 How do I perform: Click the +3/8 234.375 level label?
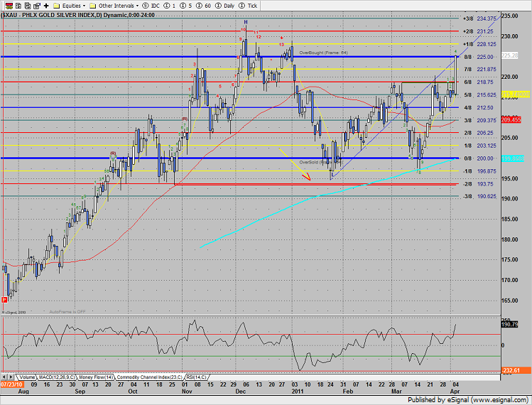(479, 18)
